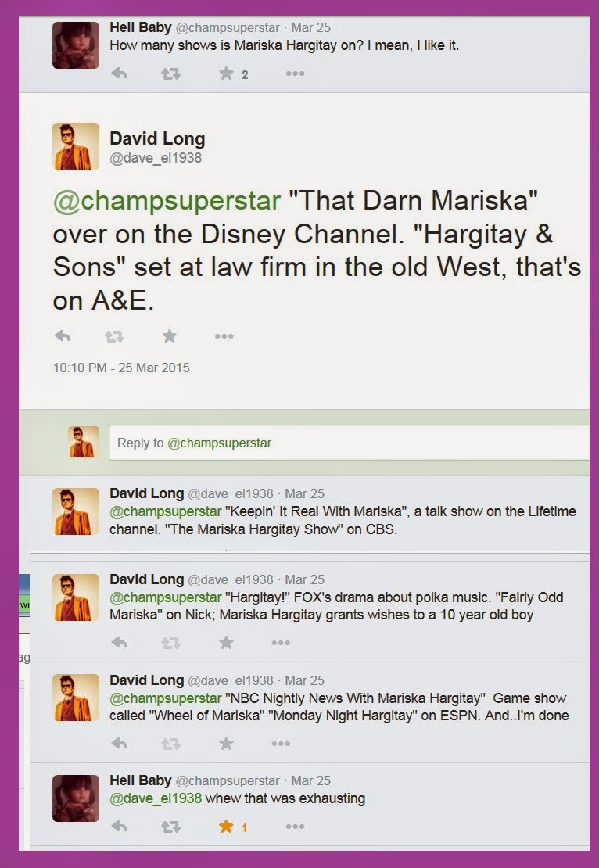Open @dave_el1938 mention in the last tweet
This screenshot has width=599, height=868.
[x=156, y=798]
